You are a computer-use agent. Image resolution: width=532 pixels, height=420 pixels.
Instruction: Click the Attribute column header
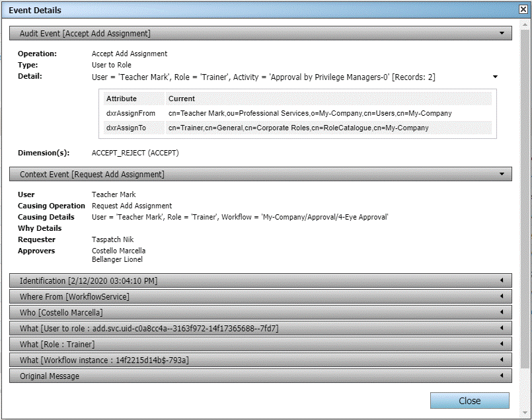pos(122,99)
